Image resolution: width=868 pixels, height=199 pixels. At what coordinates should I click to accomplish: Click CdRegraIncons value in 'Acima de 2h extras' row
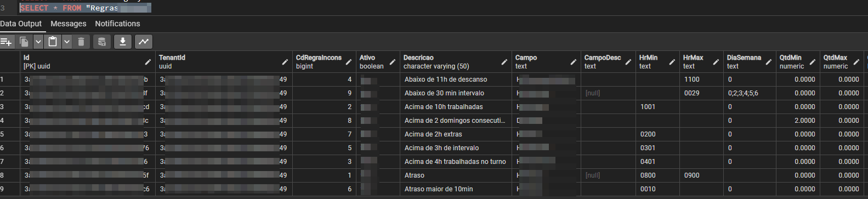click(324, 134)
